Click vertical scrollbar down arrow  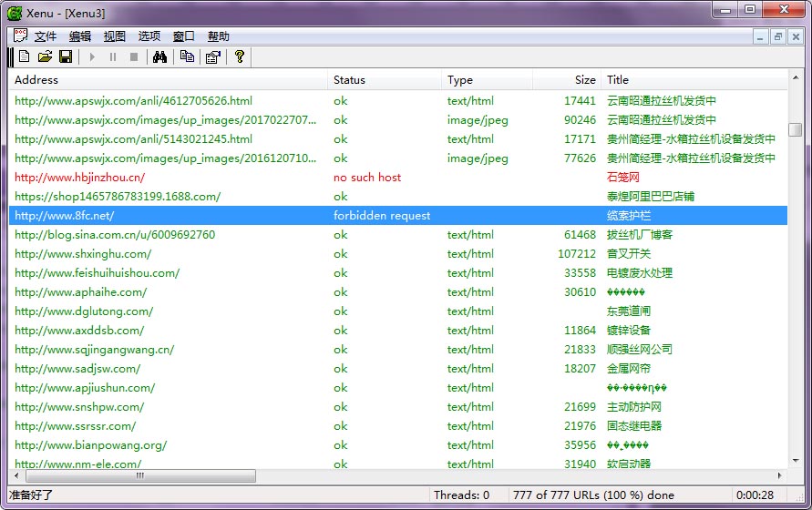pos(796,461)
